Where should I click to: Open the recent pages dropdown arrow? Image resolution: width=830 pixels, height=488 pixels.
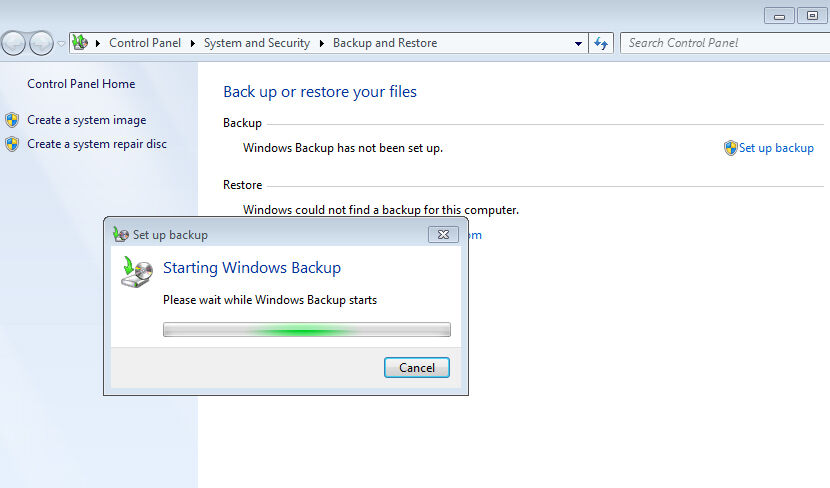pos(61,43)
